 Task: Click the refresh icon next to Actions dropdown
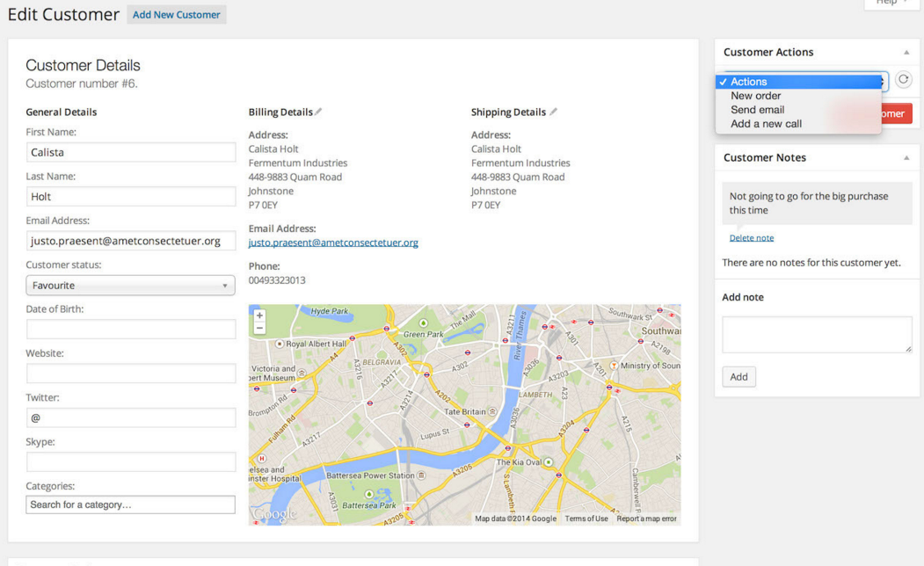click(x=903, y=80)
